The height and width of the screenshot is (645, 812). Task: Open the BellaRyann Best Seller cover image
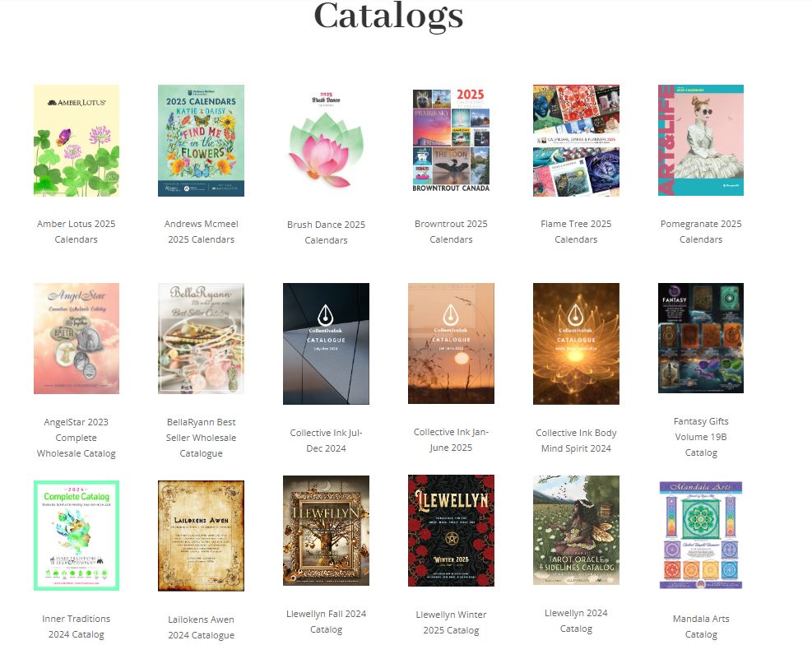click(x=201, y=339)
